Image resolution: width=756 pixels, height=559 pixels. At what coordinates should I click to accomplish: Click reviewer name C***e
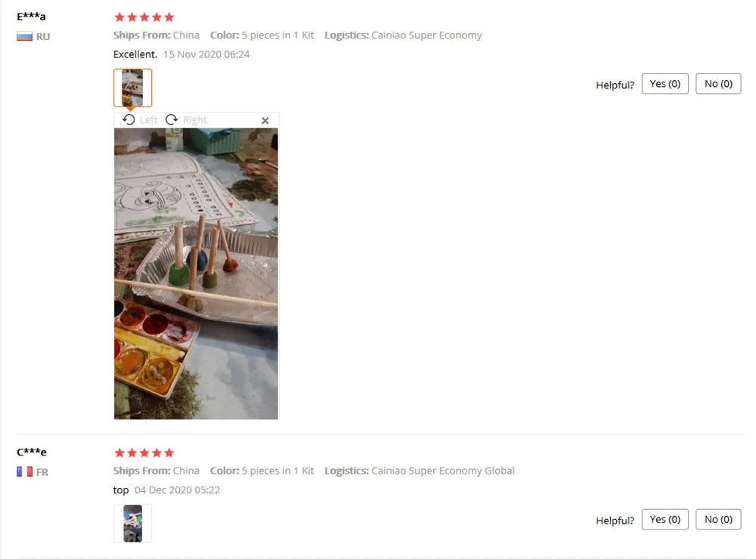pos(32,452)
